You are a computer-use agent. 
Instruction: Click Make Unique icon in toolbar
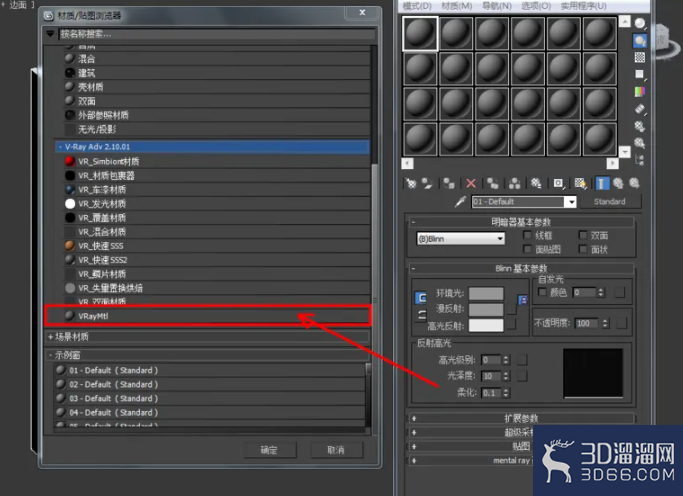[x=514, y=183]
